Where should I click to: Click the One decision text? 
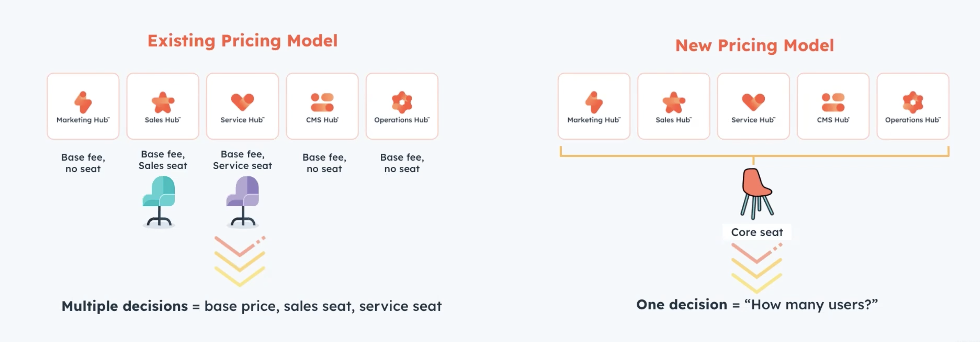(x=681, y=304)
